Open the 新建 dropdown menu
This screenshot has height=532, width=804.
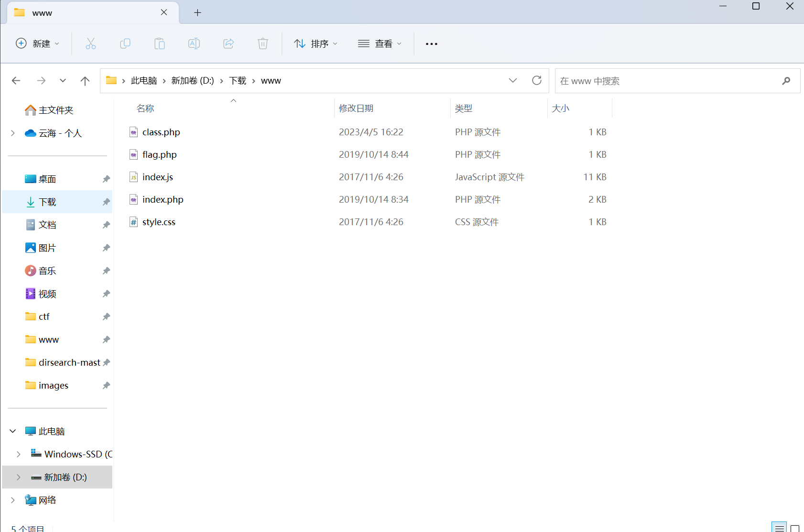pyautogui.click(x=38, y=43)
